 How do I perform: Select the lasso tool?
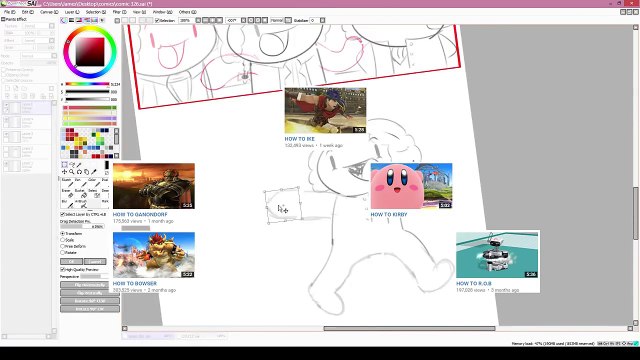click(72, 164)
